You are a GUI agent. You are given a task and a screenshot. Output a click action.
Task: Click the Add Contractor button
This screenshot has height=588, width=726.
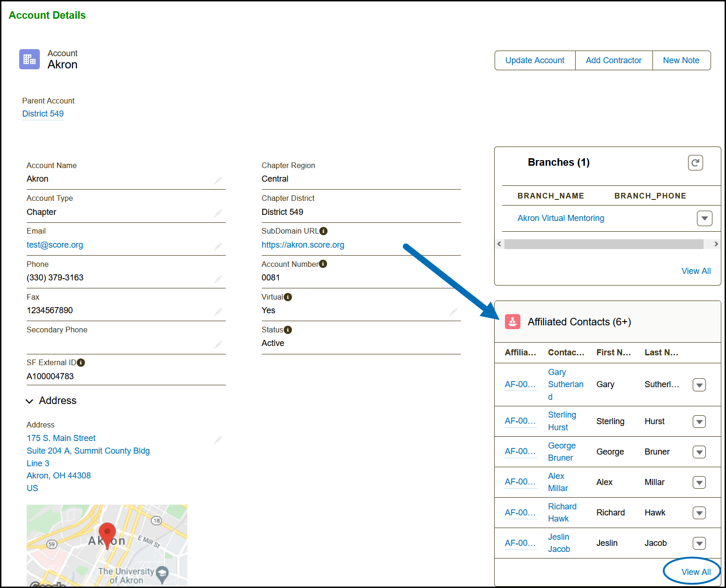point(613,60)
